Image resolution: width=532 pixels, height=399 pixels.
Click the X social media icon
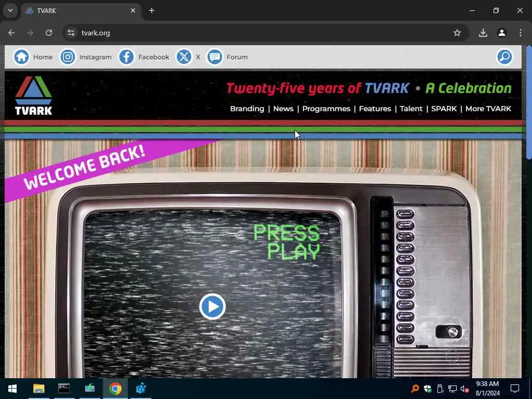point(184,57)
